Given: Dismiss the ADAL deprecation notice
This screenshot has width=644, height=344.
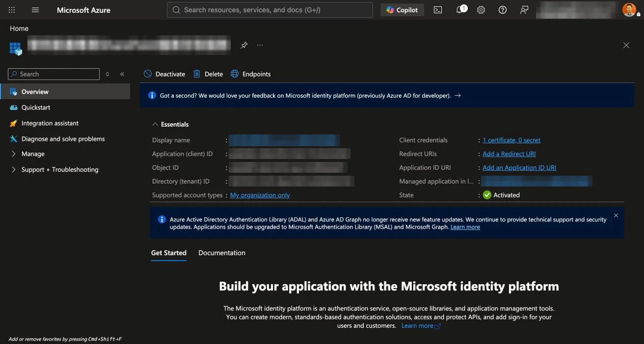Looking at the screenshot, I should tap(616, 215).
